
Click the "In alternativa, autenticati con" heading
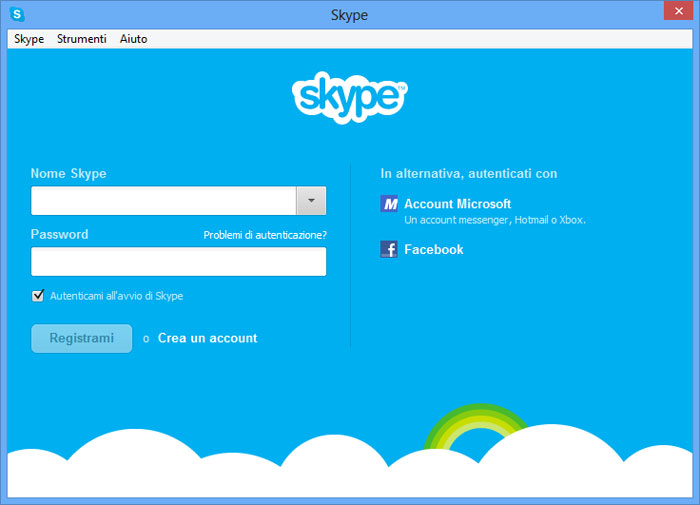point(469,173)
